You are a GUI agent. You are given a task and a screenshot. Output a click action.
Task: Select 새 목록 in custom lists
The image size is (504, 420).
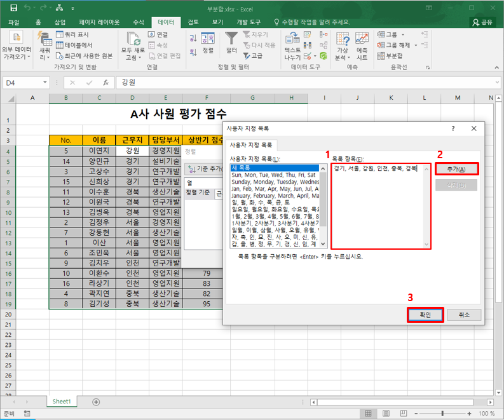[275, 168]
